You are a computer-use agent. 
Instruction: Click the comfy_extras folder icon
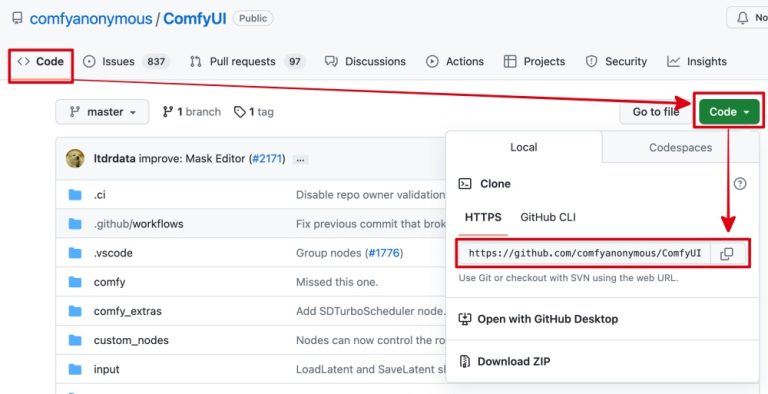75,311
